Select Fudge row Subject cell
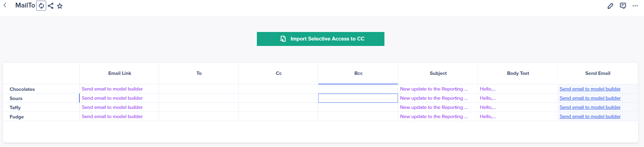 tap(438, 116)
